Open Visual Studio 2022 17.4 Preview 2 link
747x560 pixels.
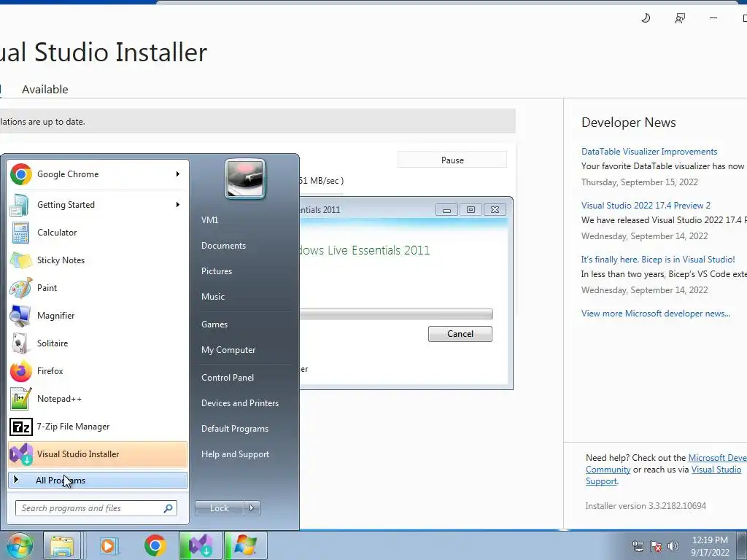[646, 205]
